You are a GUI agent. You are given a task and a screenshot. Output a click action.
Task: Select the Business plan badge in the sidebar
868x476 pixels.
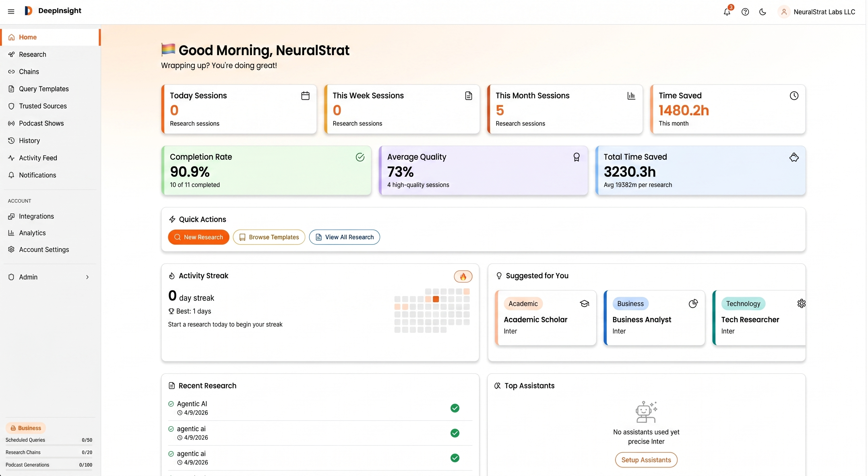(x=26, y=428)
